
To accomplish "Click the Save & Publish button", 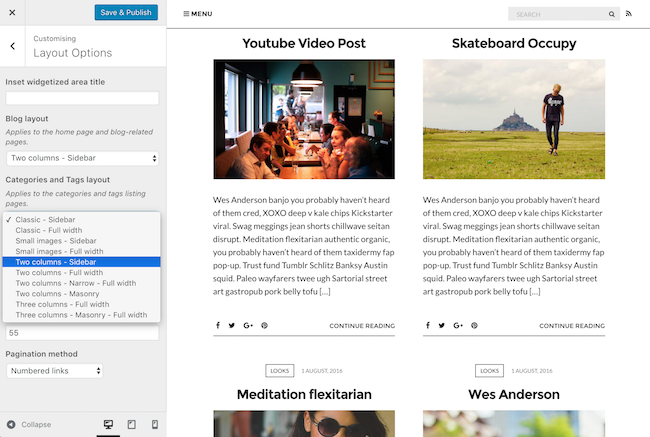I will pos(126,12).
